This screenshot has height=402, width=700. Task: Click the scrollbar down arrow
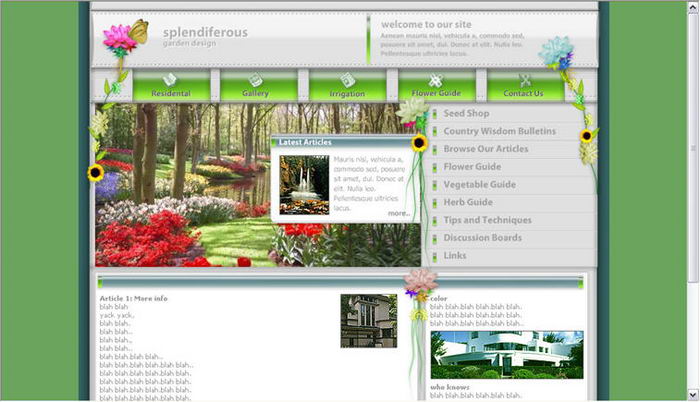pos(693,395)
